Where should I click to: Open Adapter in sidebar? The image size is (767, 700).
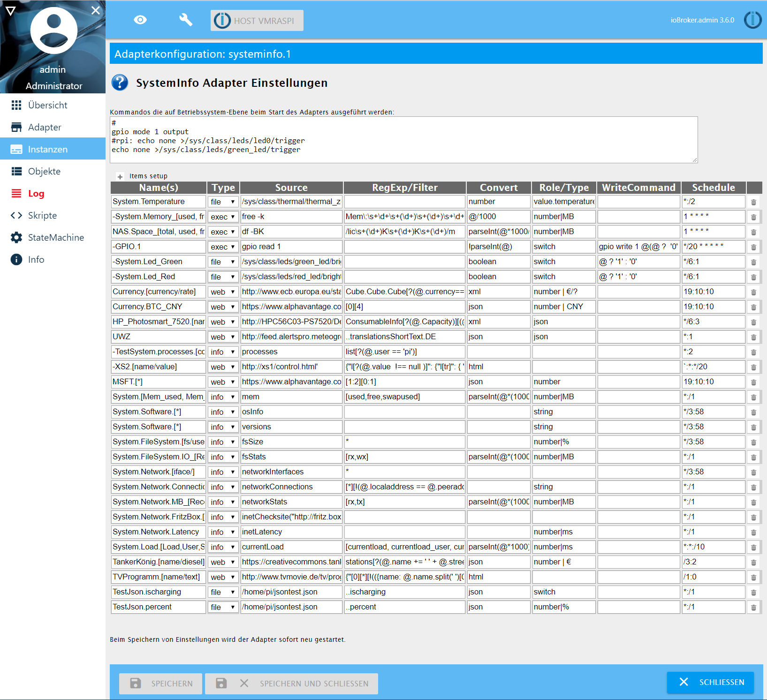click(x=53, y=127)
